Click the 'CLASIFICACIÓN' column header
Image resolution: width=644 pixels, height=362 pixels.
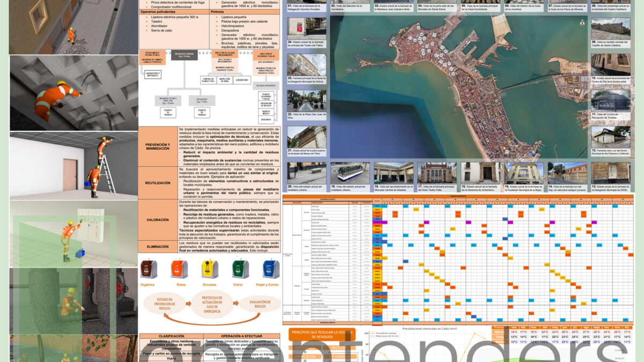pos(171,336)
